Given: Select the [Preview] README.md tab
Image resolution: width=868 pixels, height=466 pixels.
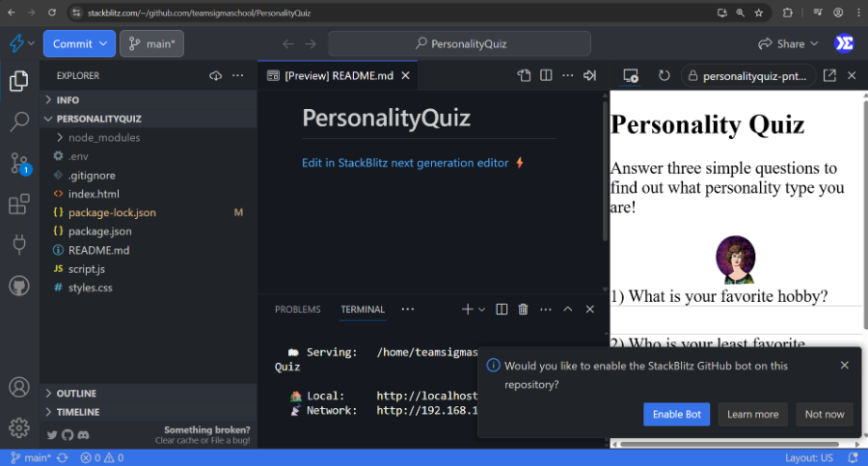Looking at the screenshot, I should click(338, 76).
